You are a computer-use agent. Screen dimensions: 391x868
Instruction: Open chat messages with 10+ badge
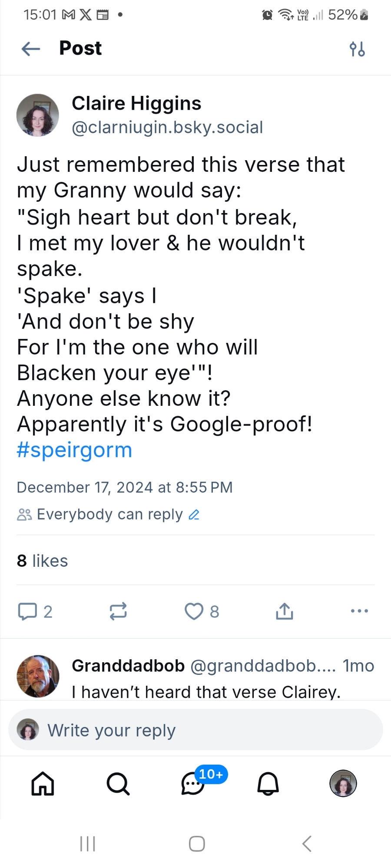pos(193,784)
